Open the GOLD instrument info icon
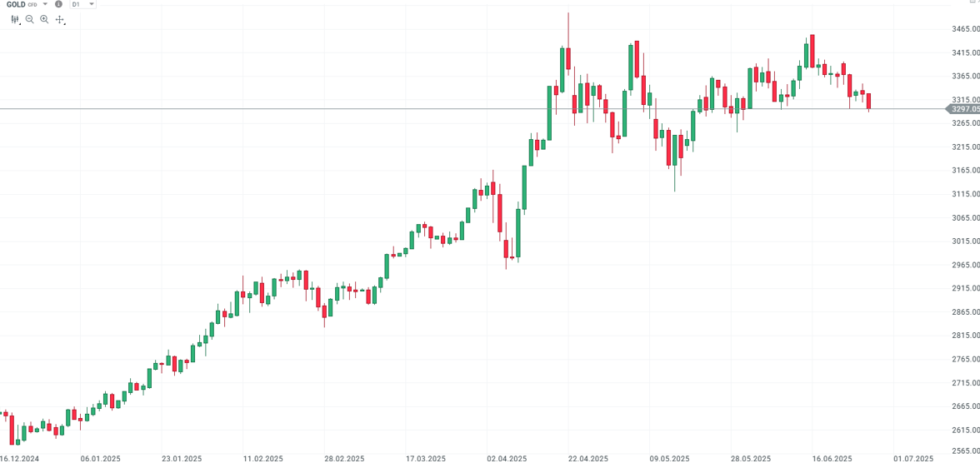This screenshot has width=980, height=463. 58,4
